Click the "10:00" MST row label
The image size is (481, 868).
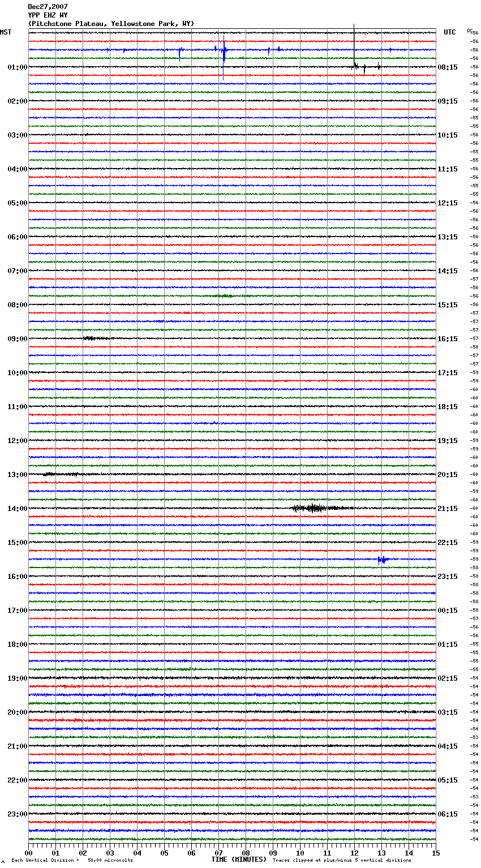tap(18, 373)
